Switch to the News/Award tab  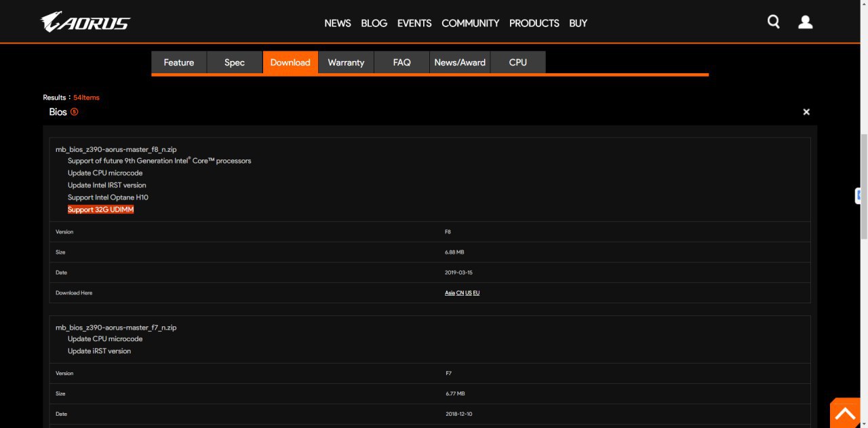(460, 62)
